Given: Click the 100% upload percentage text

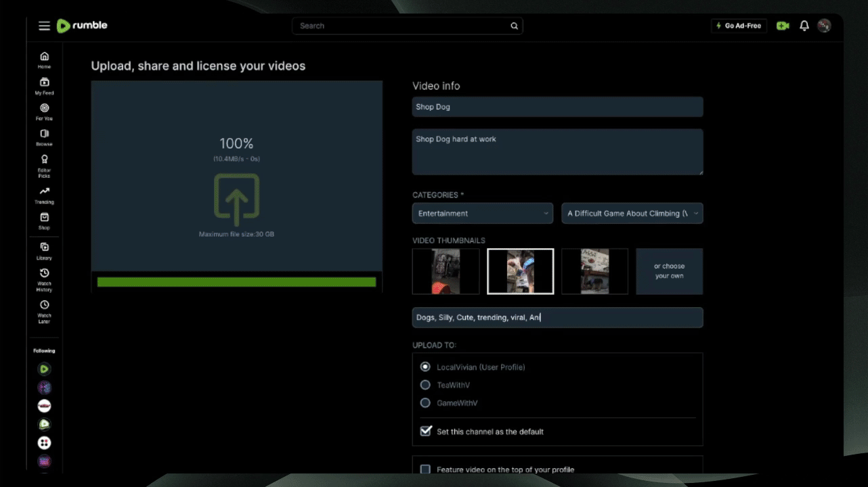Looking at the screenshot, I should (x=236, y=143).
